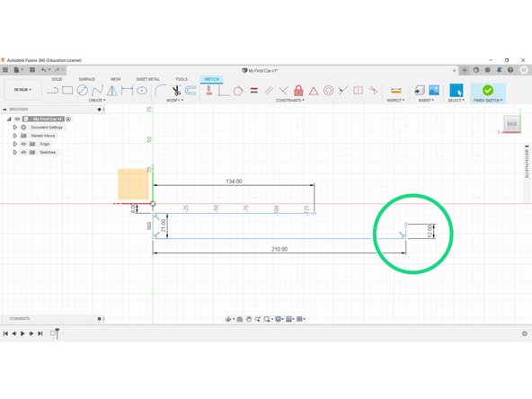
Task: Expand the Document Settings node
Action: point(15,128)
